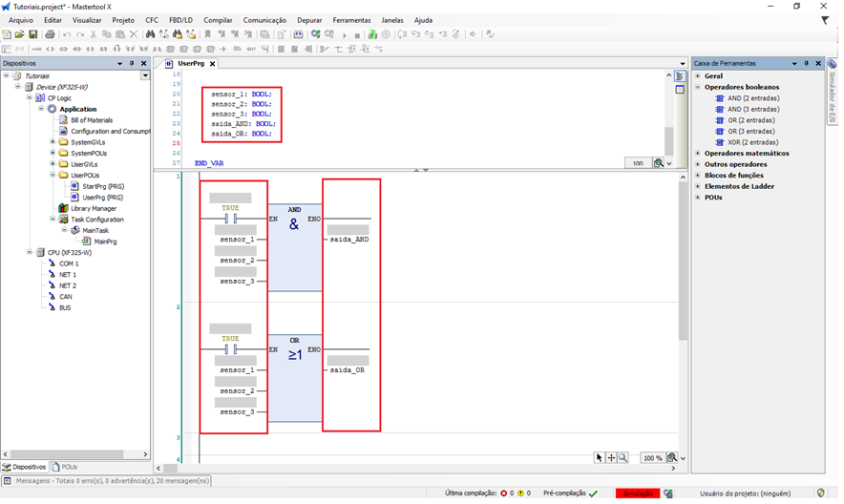This screenshot has height=504, width=844.
Task: Toggle auto-hide pin on Dispositivos panel
Action: (x=133, y=63)
